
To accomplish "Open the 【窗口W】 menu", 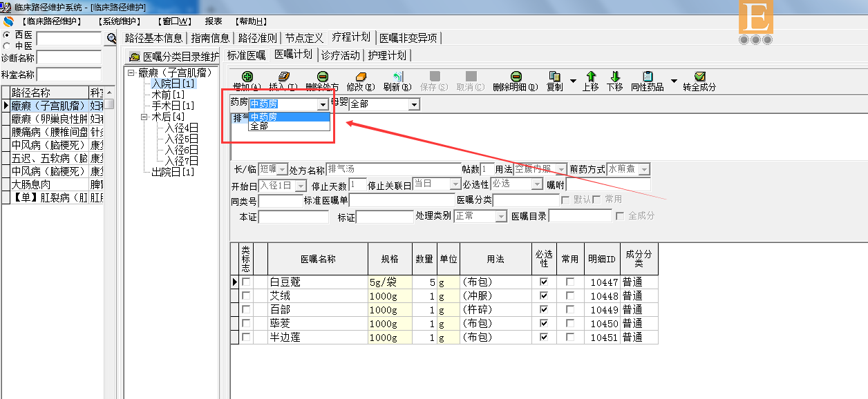I will [174, 21].
